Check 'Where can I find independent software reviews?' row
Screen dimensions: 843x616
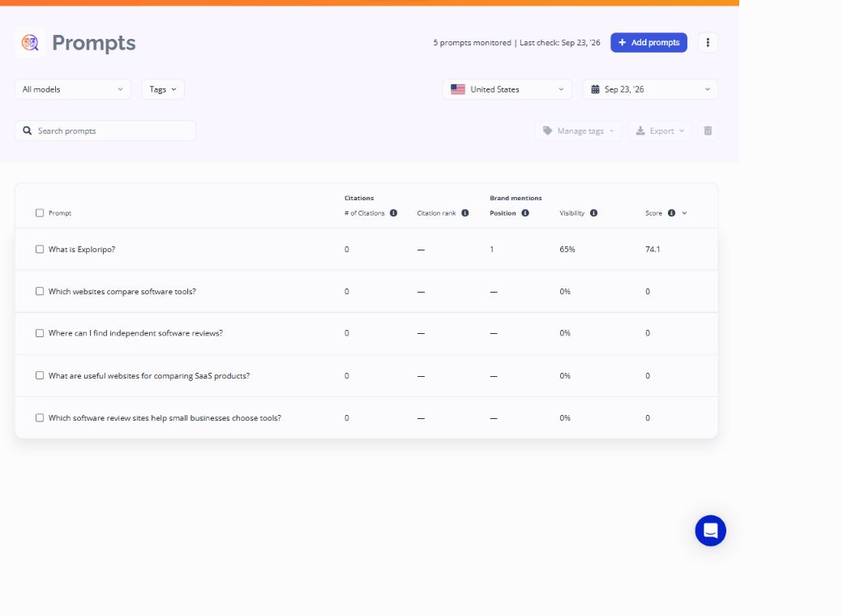[x=40, y=333]
